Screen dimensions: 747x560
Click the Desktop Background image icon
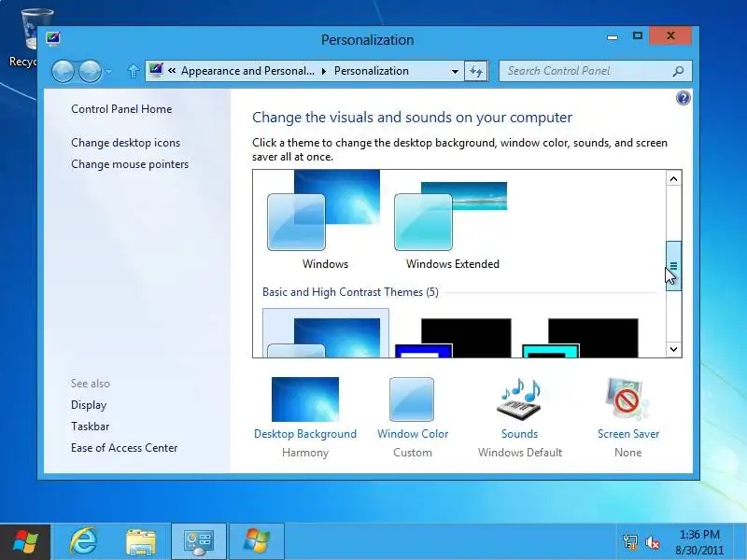point(305,399)
